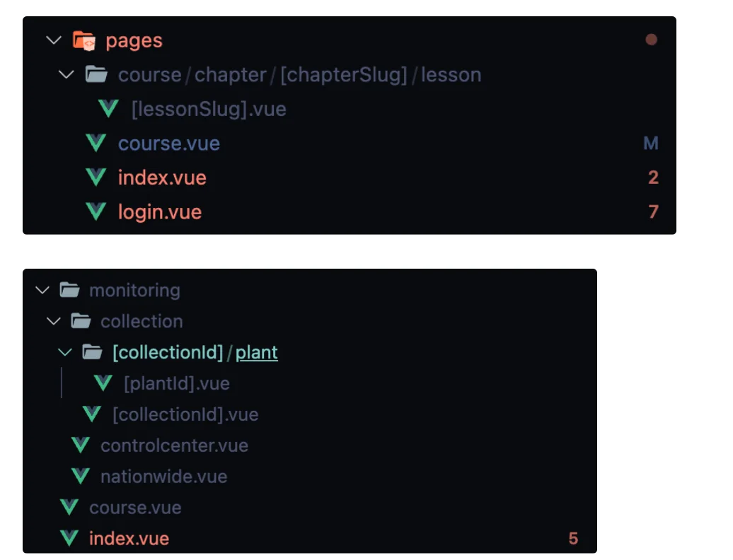Collapse the course/chapter/[chapterSlug]/lesson folder chevron
733x560 pixels.
pyautogui.click(x=66, y=74)
